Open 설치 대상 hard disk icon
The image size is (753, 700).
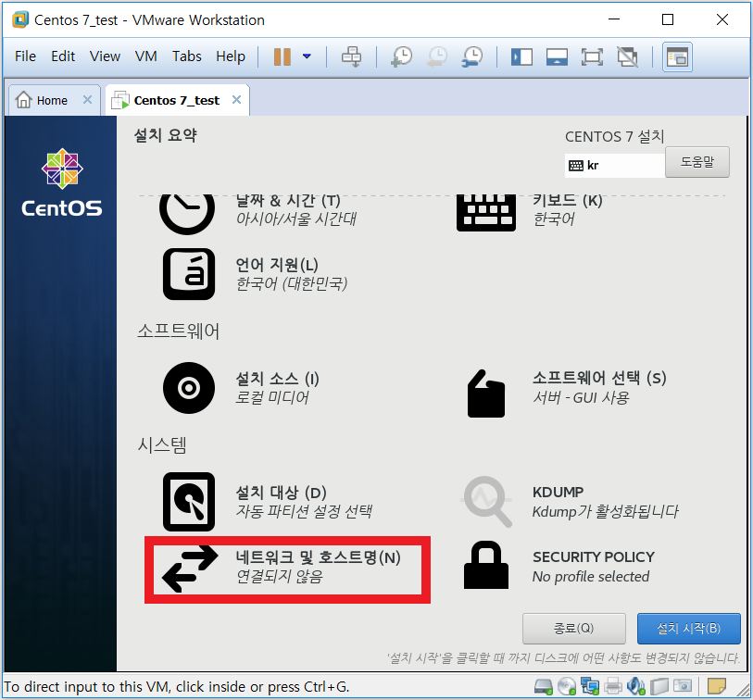click(x=189, y=502)
